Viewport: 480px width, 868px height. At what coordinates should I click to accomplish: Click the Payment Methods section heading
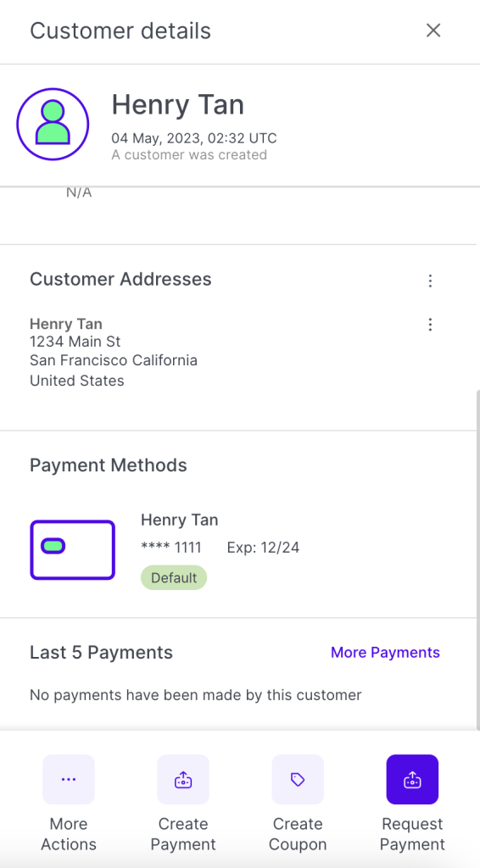(x=109, y=465)
